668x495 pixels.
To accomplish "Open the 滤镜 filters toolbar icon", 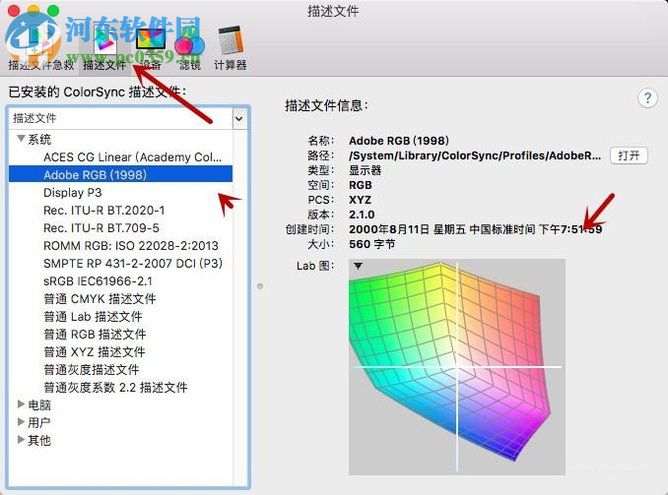I will click(x=190, y=49).
